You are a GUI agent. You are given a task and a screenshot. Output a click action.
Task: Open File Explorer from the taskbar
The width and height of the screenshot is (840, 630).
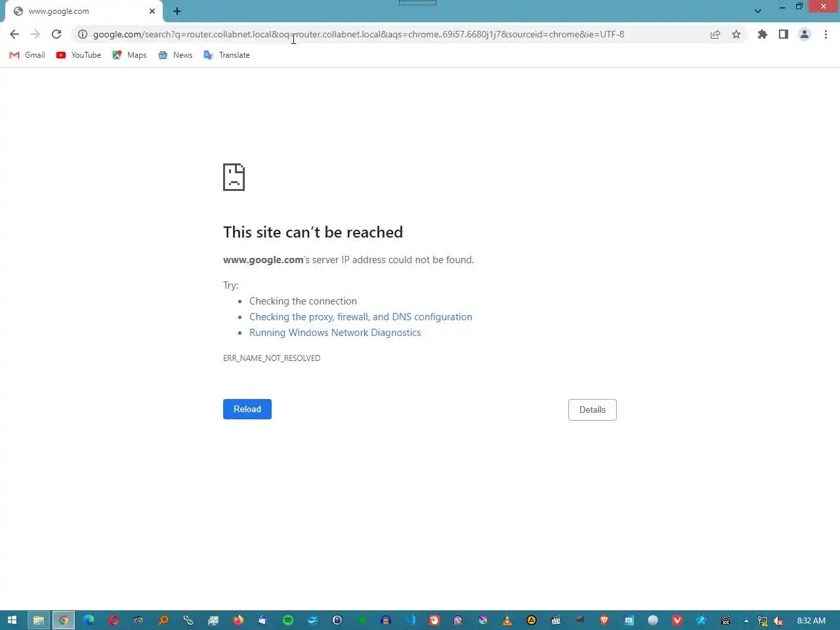click(39, 620)
